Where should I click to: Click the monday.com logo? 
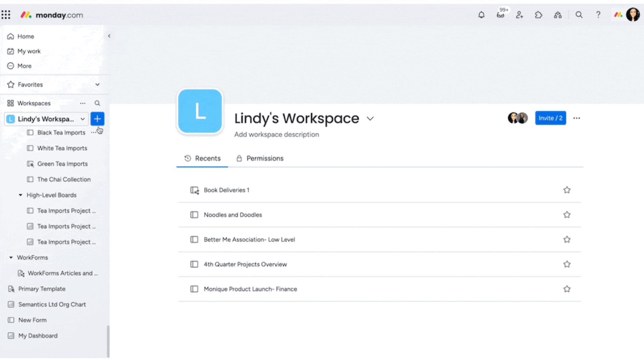click(x=52, y=15)
